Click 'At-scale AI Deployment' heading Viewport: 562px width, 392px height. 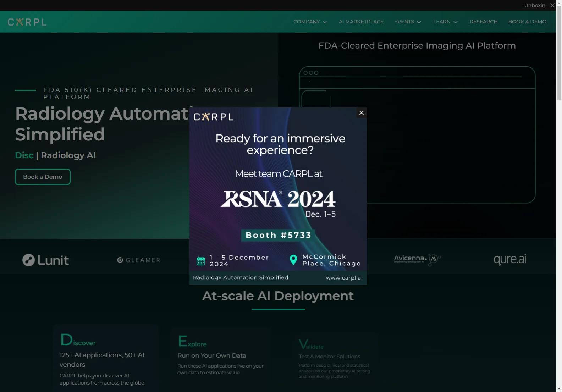click(278, 296)
